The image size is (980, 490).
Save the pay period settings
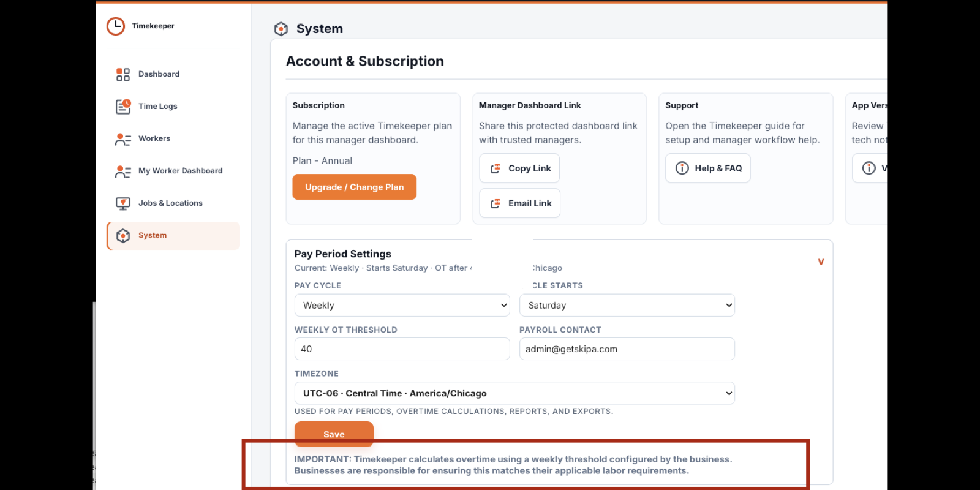pyautogui.click(x=334, y=434)
